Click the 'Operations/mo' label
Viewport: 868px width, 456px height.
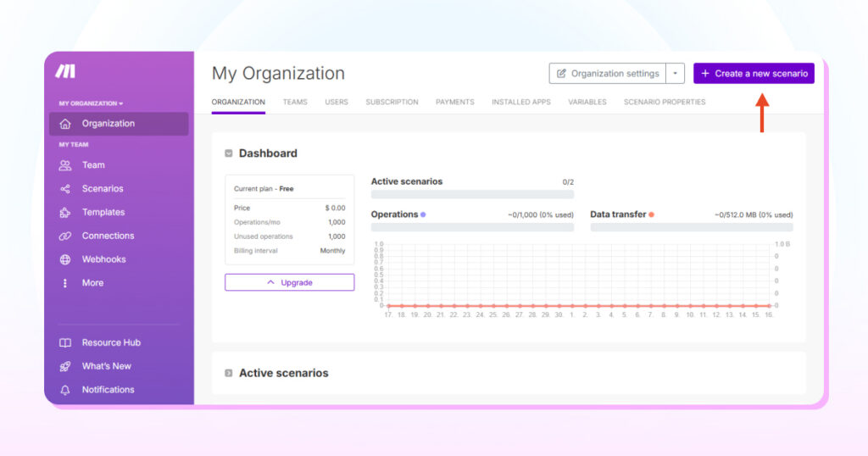point(257,222)
